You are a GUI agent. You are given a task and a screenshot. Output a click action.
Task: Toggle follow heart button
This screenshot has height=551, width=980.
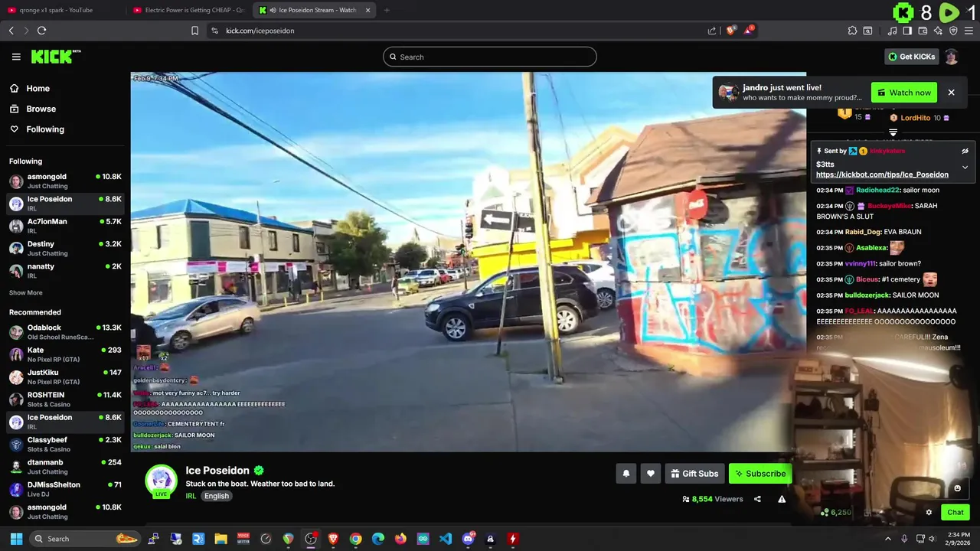[x=651, y=474]
